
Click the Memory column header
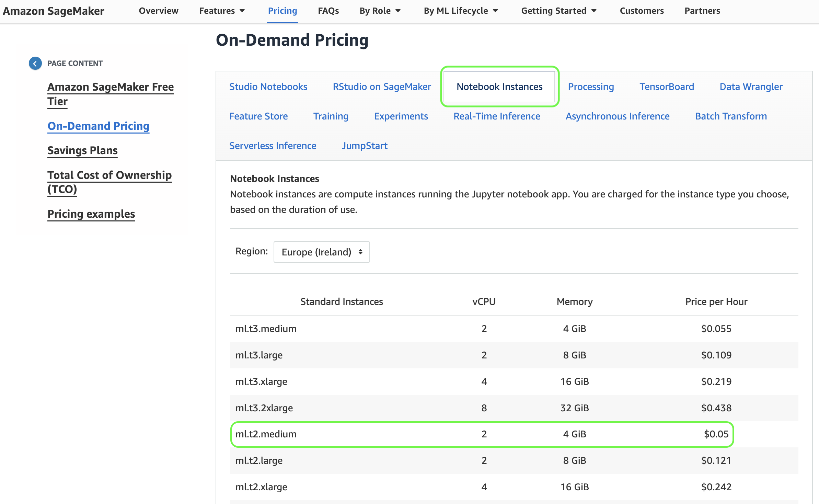point(575,301)
